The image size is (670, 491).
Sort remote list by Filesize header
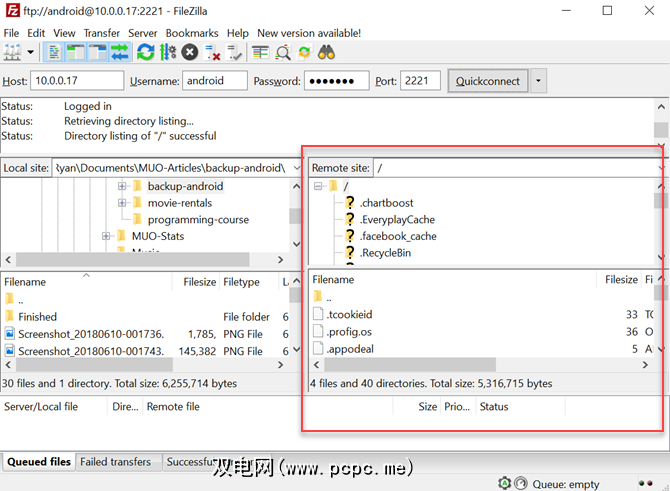619,279
